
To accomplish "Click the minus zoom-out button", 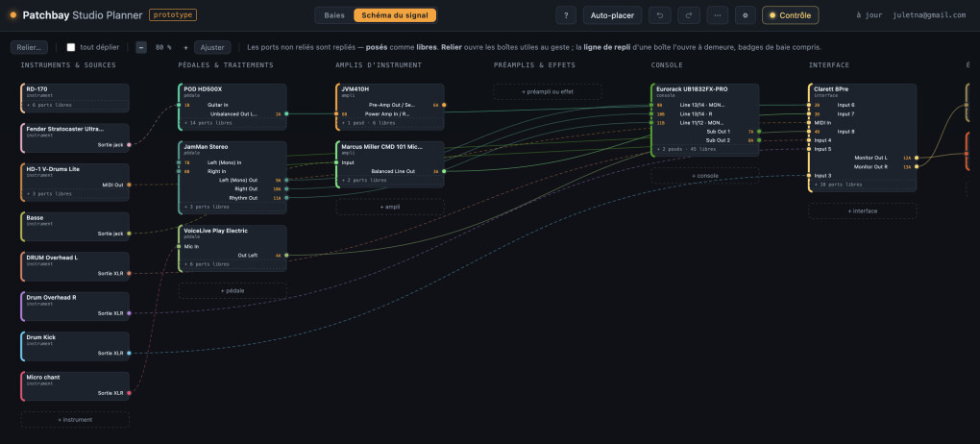I will click(x=141, y=47).
